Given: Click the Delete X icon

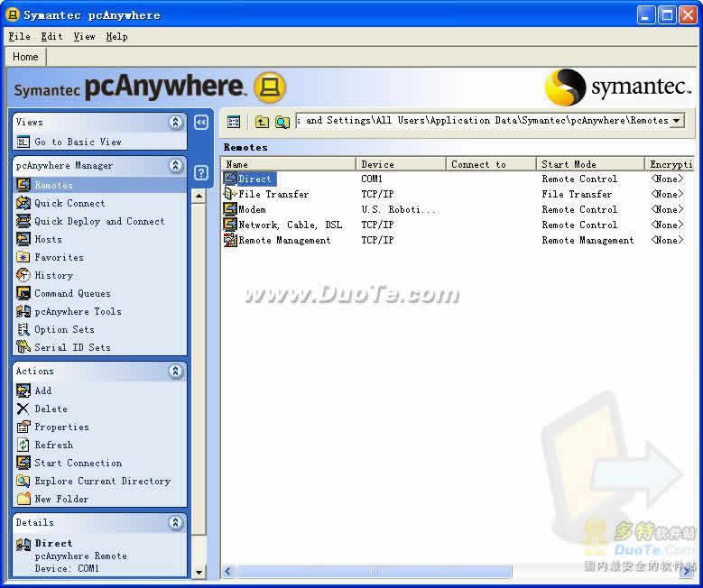Looking at the screenshot, I should point(23,409).
